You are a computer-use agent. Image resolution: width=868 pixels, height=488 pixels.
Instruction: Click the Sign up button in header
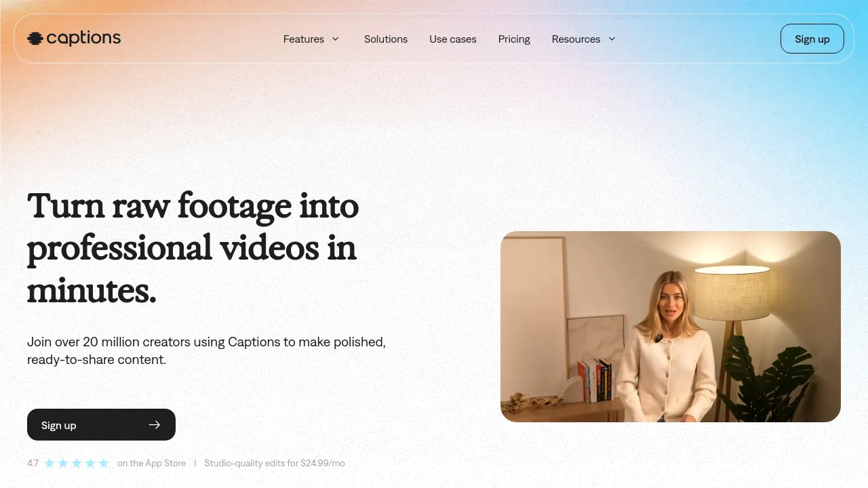click(812, 39)
